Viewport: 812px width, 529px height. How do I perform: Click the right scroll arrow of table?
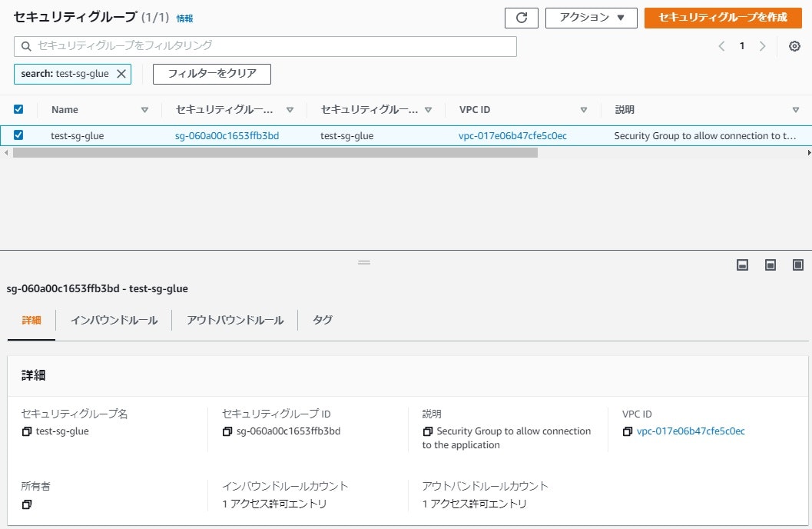(x=809, y=153)
